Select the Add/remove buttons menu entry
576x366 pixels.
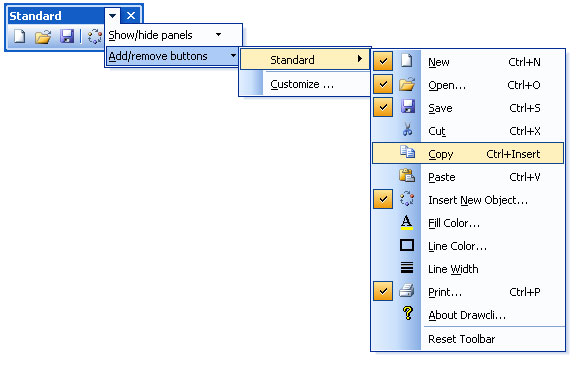pos(173,56)
